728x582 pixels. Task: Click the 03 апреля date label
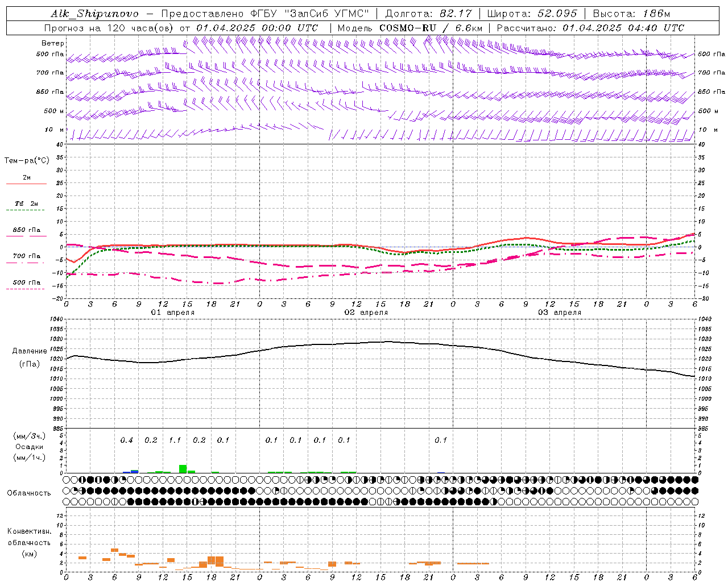click(560, 312)
